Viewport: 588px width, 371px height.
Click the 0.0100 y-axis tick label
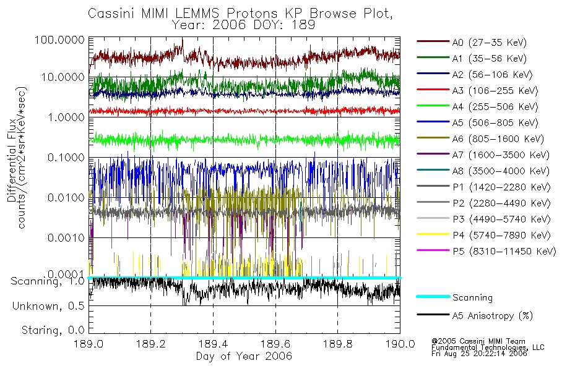point(66,197)
